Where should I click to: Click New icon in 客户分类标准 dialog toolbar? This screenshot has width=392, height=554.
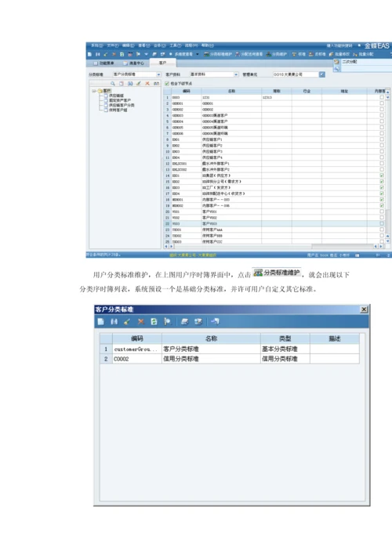pos(100,321)
